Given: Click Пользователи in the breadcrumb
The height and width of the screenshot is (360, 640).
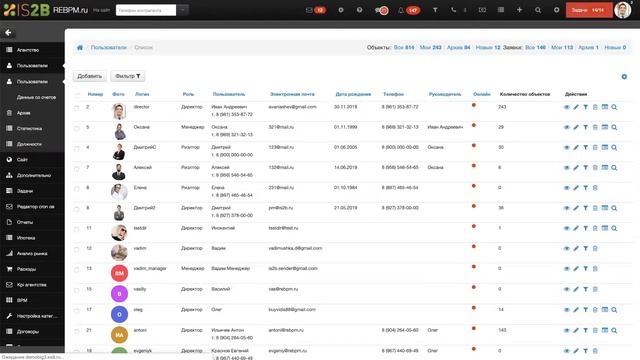Looking at the screenshot, I should (x=109, y=47).
